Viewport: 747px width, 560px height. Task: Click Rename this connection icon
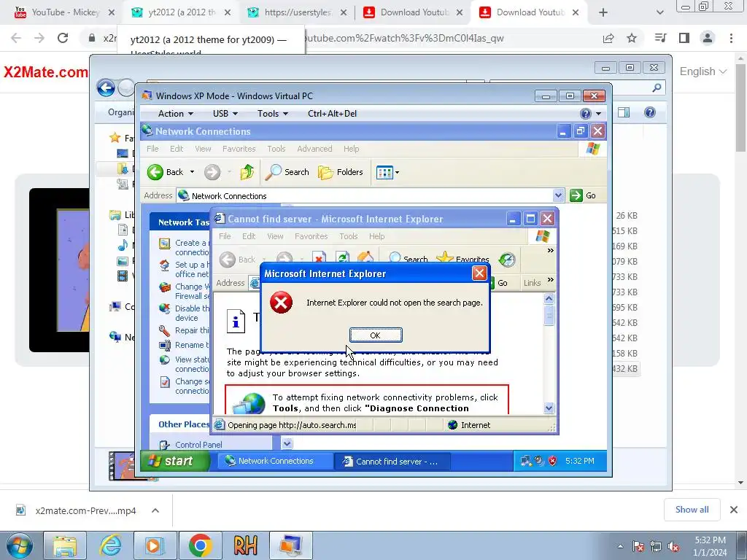point(164,345)
